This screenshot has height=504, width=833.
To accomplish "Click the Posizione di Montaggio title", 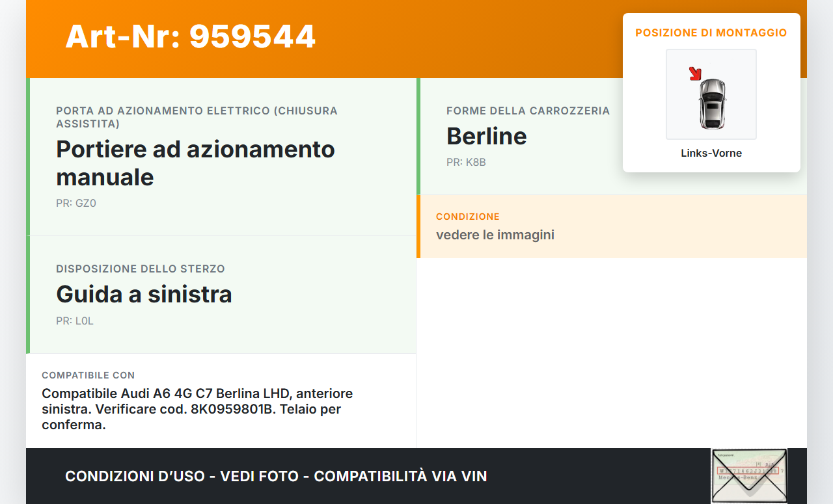I will click(x=711, y=33).
